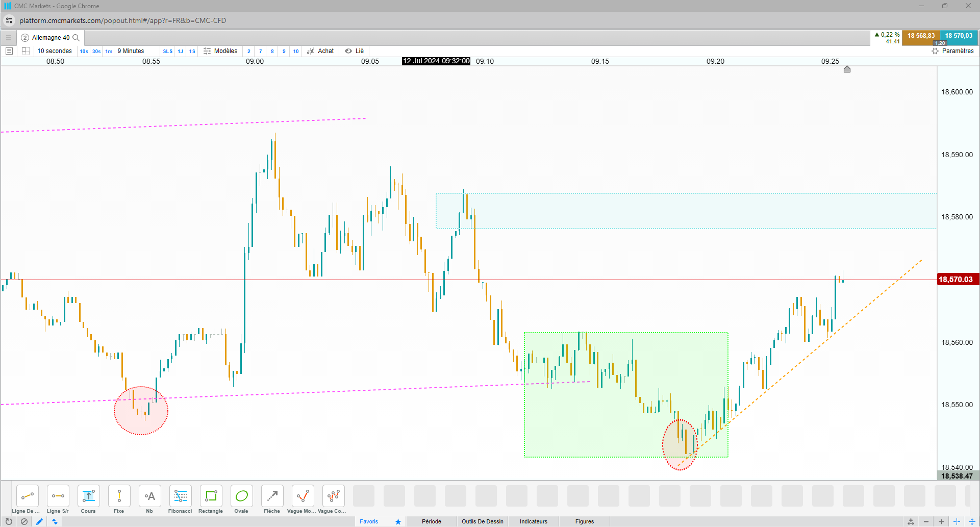Image resolution: width=980 pixels, height=527 pixels.
Task: Switch to the 10s interval
Action: pyautogui.click(x=84, y=51)
